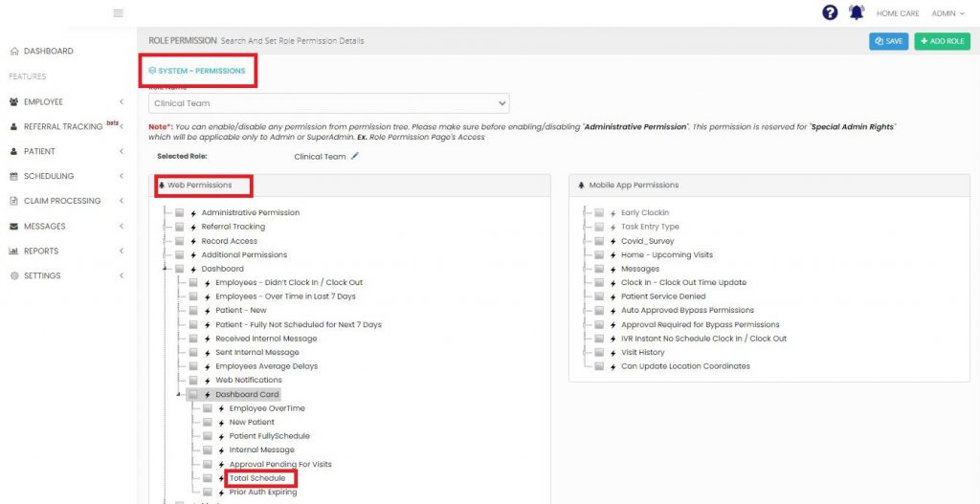This screenshot has width=980, height=504.
Task: Select the System - Permissions tab
Action: (x=197, y=71)
